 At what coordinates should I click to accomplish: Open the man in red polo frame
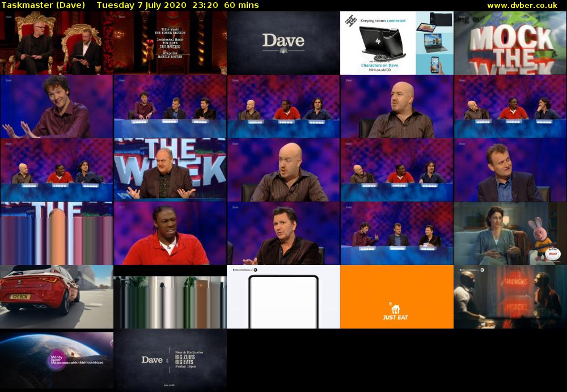point(170,233)
